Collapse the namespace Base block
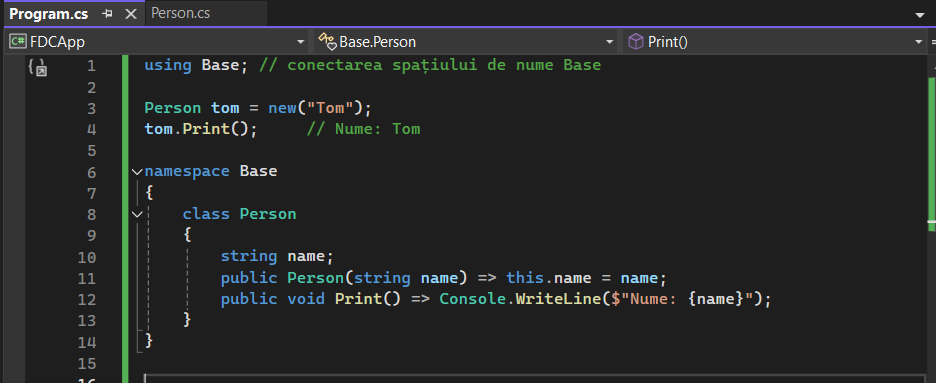This screenshot has height=383, width=936. pyautogui.click(x=138, y=172)
